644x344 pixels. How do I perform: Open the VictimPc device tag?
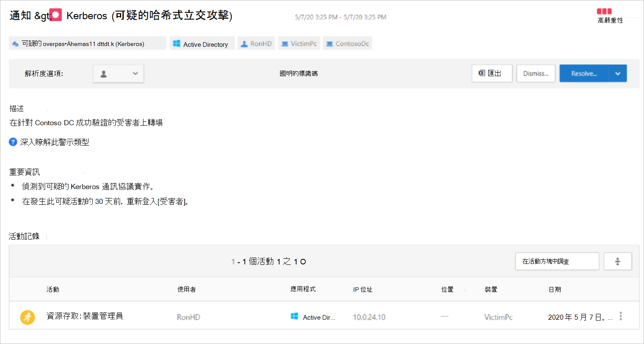pos(299,43)
